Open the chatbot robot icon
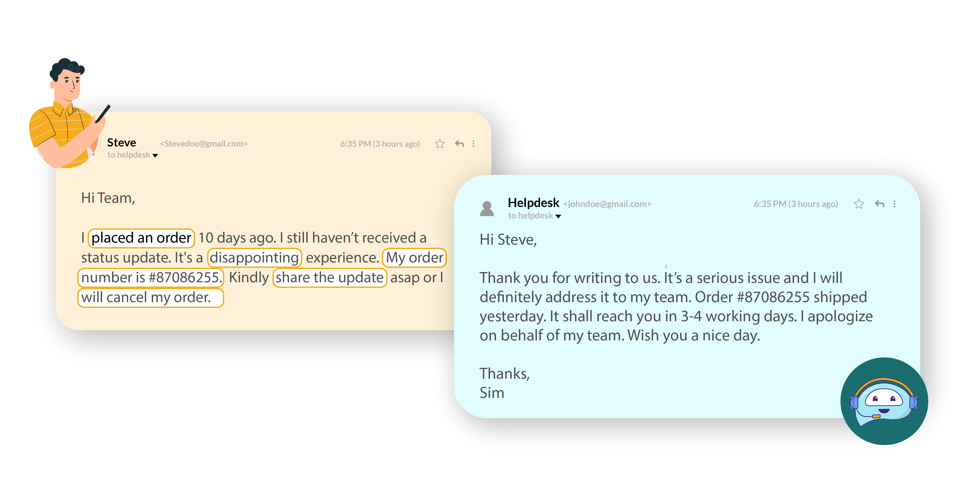The width and height of the screenshot is (980, 501). pos(884,401)
